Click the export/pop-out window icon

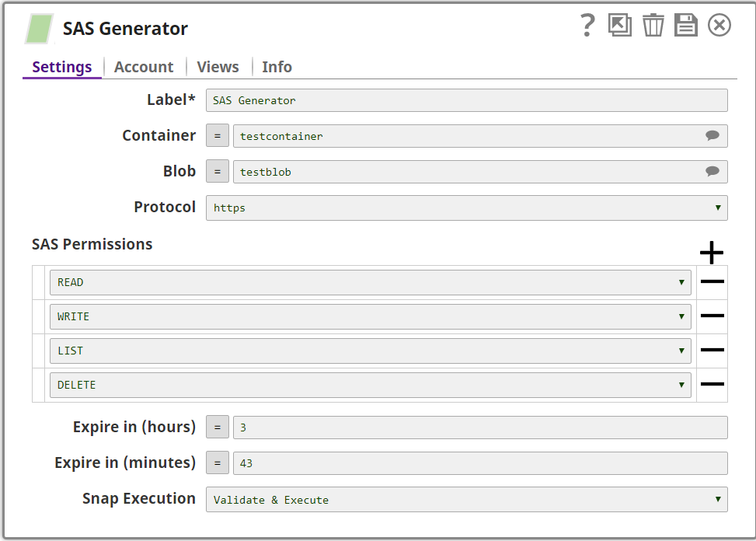pyautogui.click(x=620, y=26)
